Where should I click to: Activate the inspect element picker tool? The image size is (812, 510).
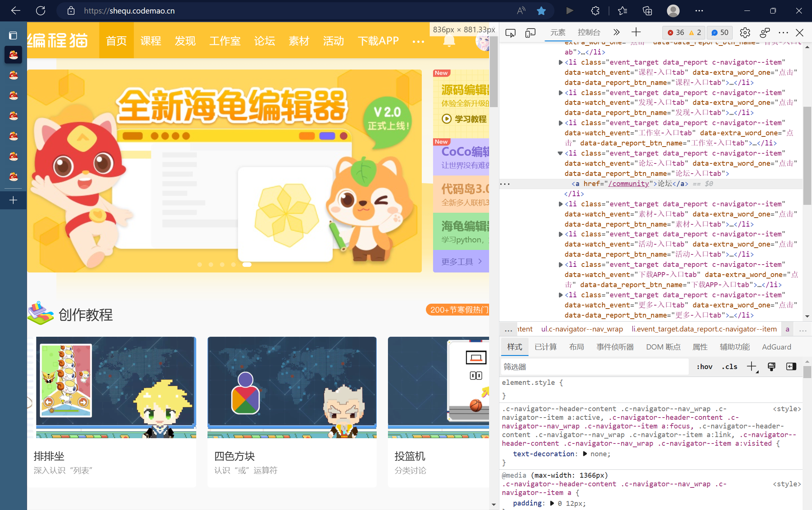[511, 33]
